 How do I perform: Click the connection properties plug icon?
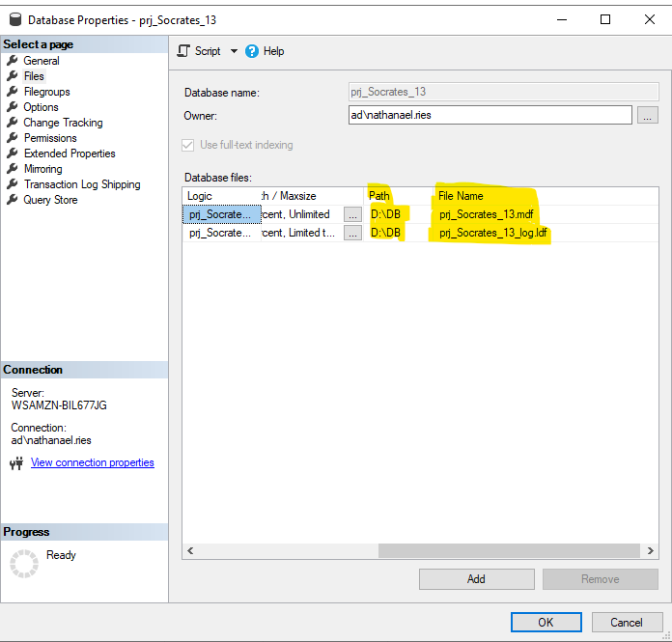pos(16,463)
